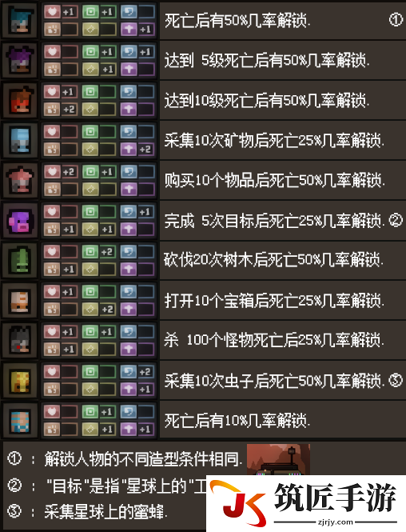The height and width of the screenshot is (532, 406).
Task: Select the yellow bee character portrait
Action: 20,381
